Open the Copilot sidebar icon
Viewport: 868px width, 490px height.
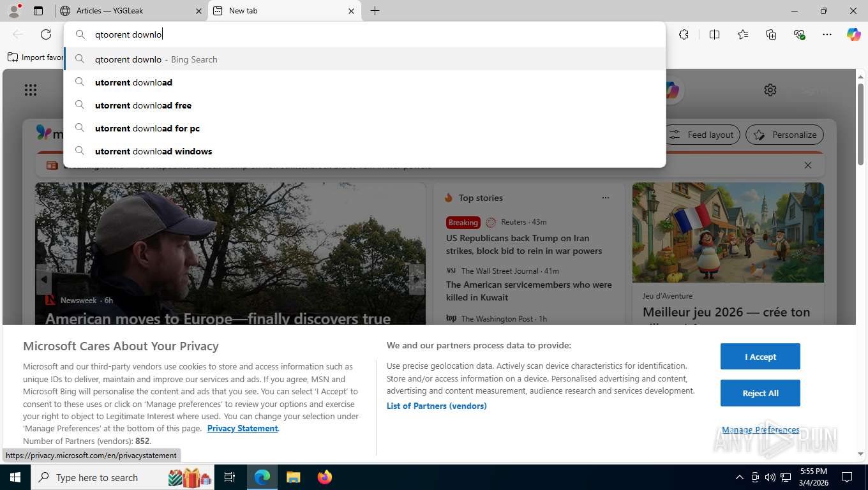(x=854, y=34)
